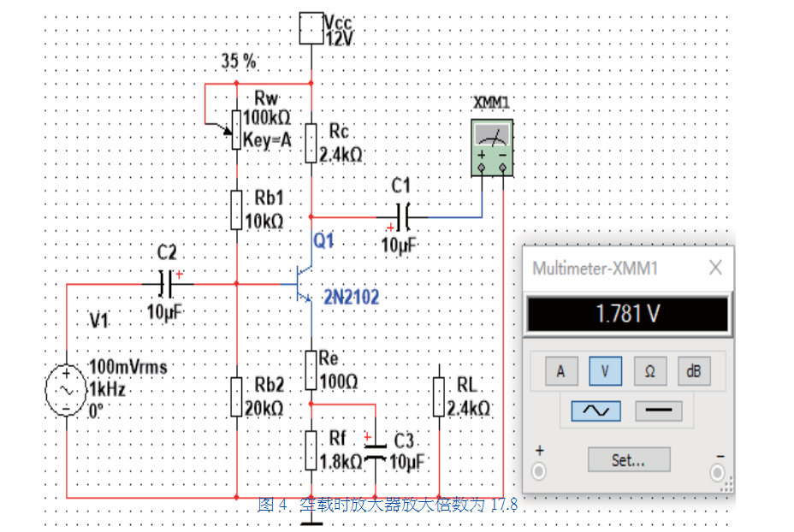
Task: Select AC sine wave signal mode
Action: click(595, 411)
